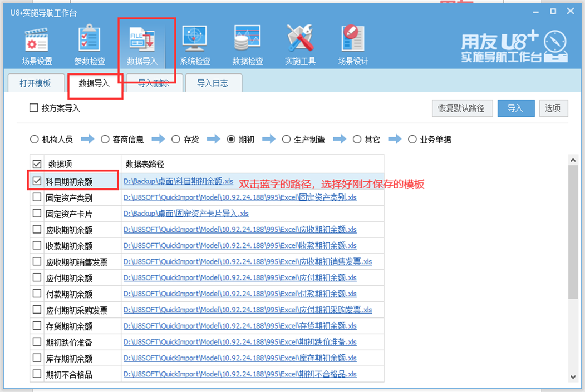Select the 业务单据 radio button

tap(412, 140)
